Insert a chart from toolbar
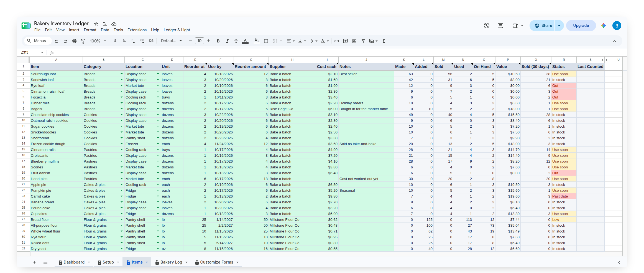644x273 pixels. point(354,41)
